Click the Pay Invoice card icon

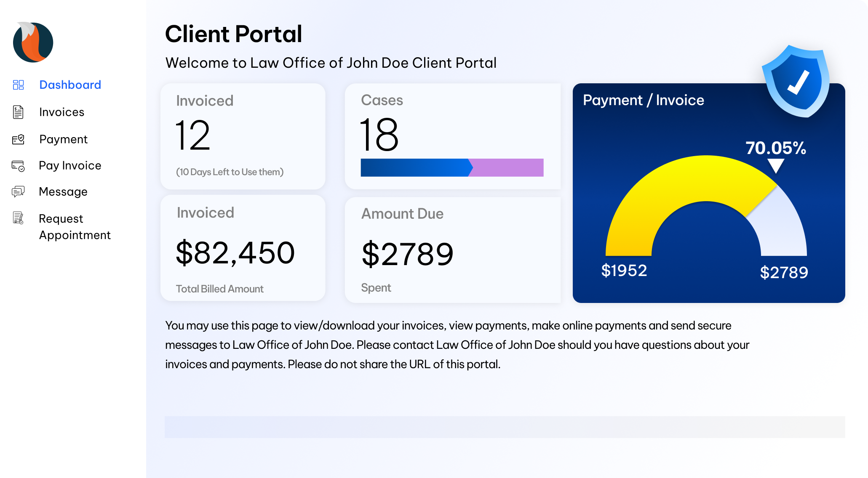coord(18,166)
